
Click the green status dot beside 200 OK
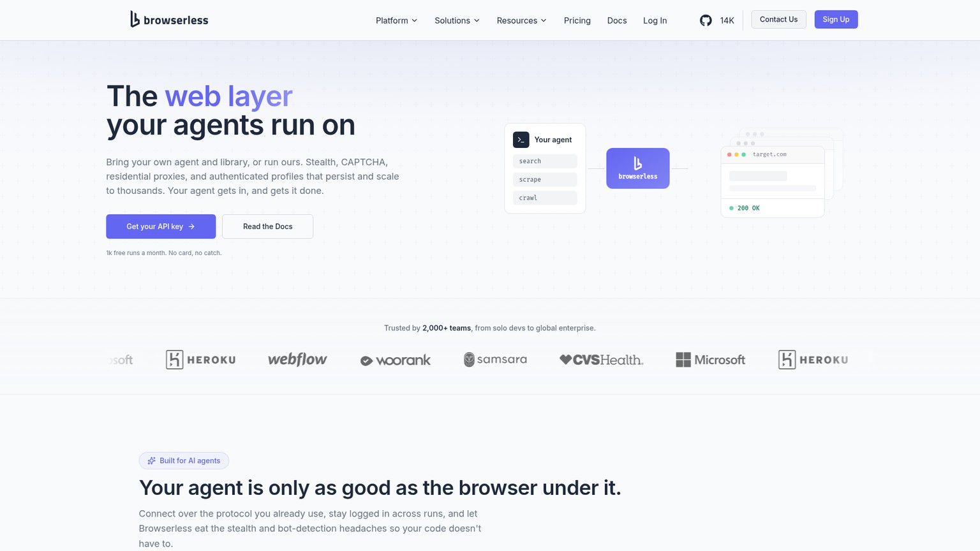pyautogui.click(x=731, y=208)
